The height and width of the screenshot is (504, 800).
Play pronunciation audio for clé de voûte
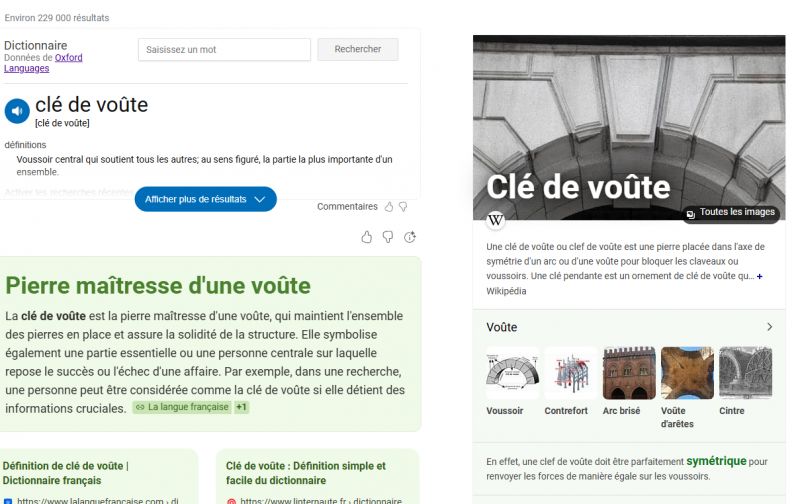(x=17, y=111)
